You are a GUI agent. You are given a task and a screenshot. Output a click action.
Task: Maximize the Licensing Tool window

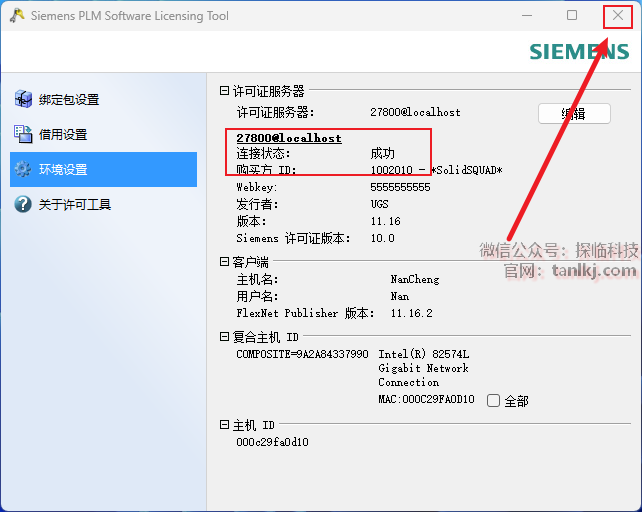(572, 16)
